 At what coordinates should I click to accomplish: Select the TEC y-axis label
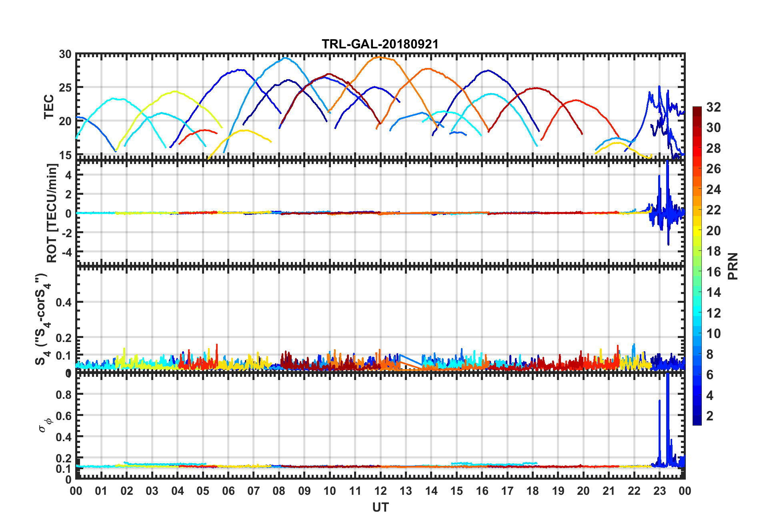click(x=49, y=107)
